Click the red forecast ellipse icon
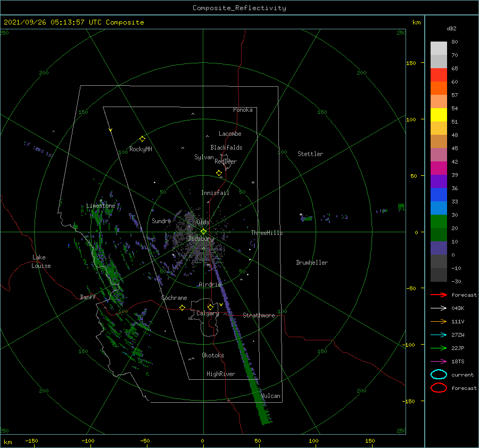Screen dimensions: 479x448 (439, 388)
